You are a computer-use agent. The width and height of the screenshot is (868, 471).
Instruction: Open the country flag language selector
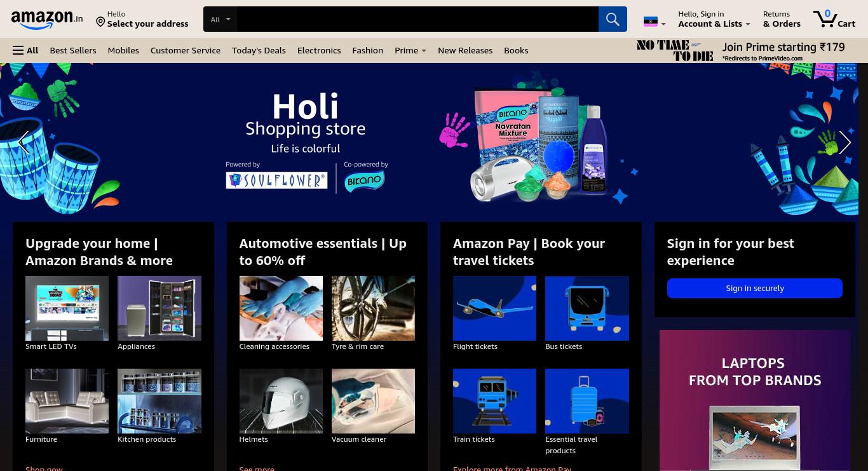click(654, 22)
